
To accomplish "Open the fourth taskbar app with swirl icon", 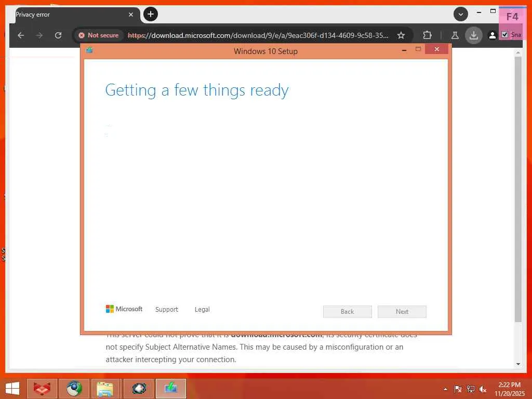I will (x=139, y=389).
